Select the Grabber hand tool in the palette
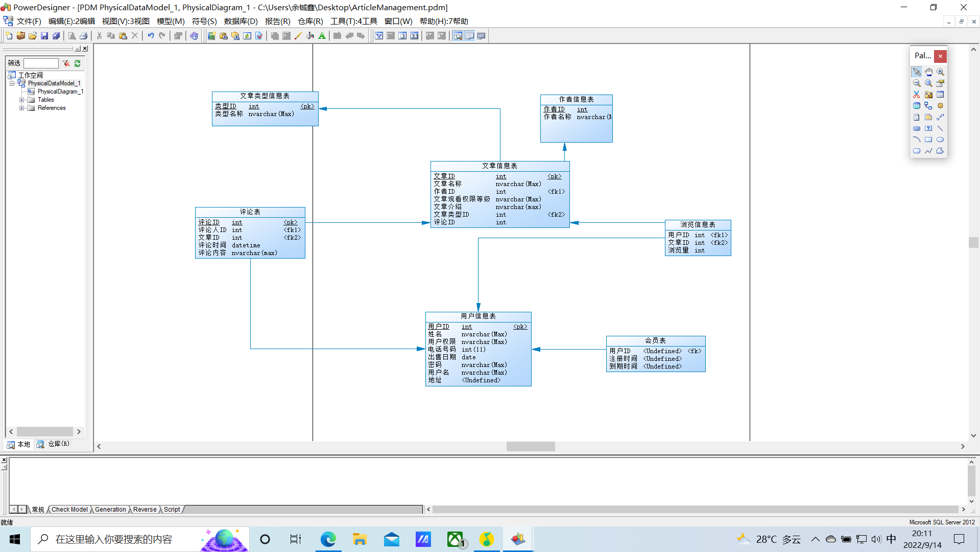The image size is (980, 552). pos(928,72)
